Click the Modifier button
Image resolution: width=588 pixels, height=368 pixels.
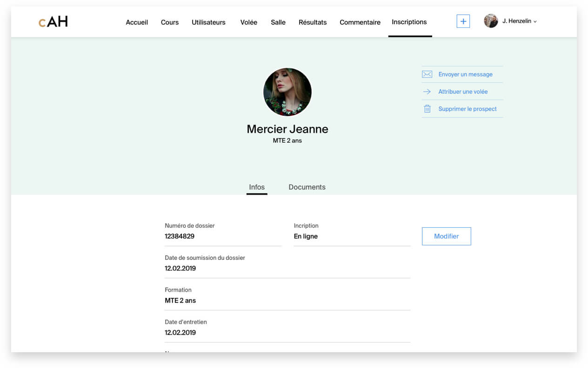coord(447,236)
